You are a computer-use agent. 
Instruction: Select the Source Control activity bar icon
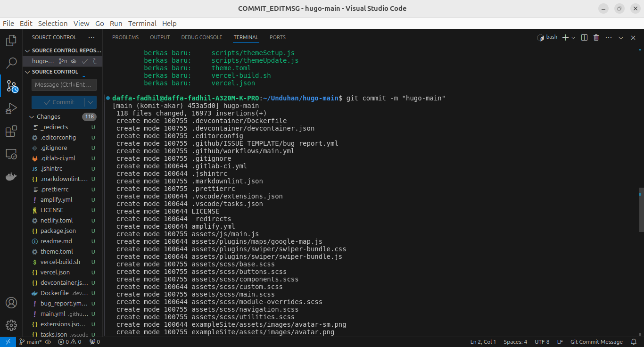11,86
